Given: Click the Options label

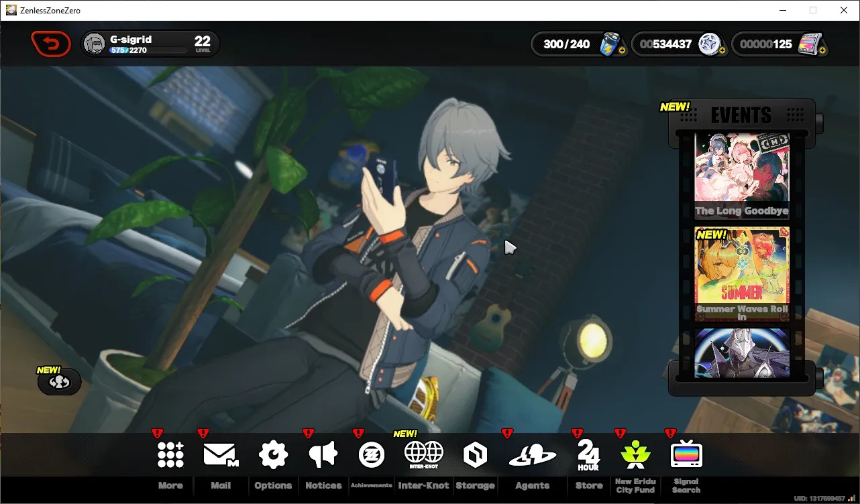Looking at the screenshot, I should [273, 485].
